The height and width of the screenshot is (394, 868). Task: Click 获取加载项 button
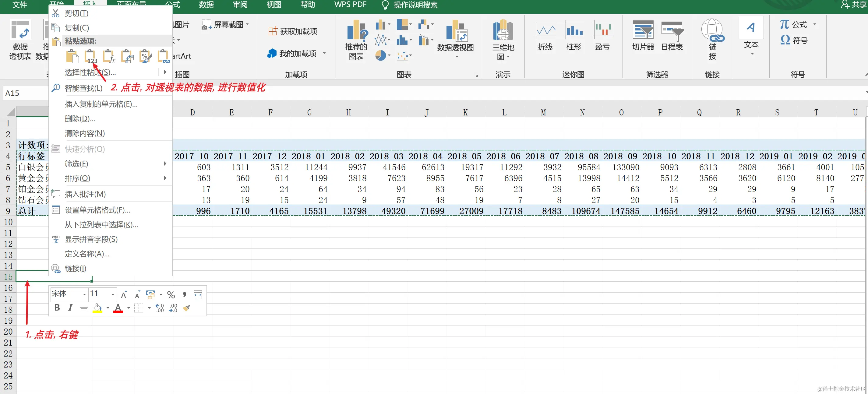tap(292, 31)
